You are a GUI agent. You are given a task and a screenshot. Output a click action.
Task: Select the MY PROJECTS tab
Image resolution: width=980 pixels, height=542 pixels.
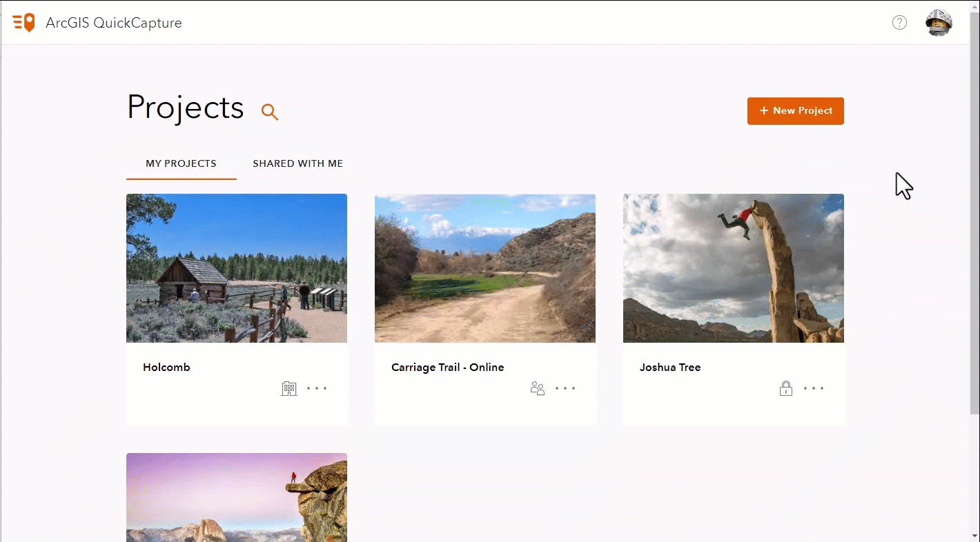pyautogui.click(x=181, y=163)
